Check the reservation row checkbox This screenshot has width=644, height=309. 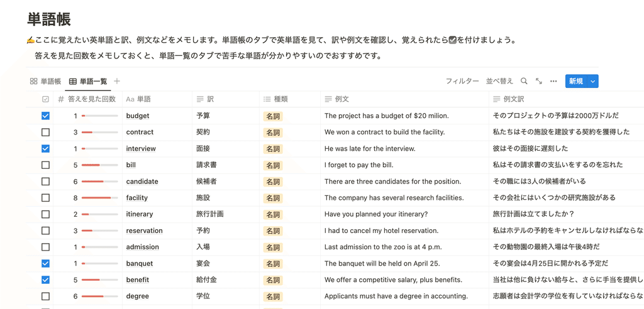click(x=45, y=230)
